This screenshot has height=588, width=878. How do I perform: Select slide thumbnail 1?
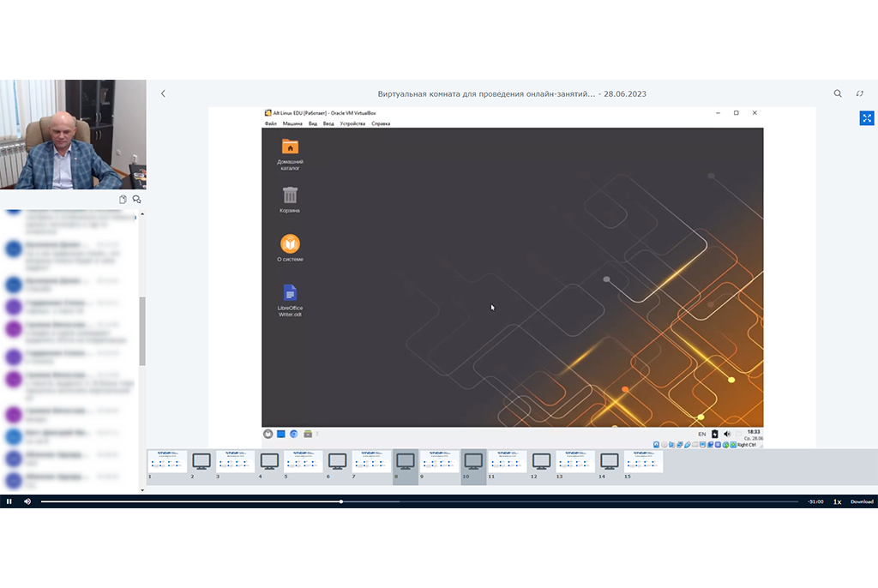167,461
